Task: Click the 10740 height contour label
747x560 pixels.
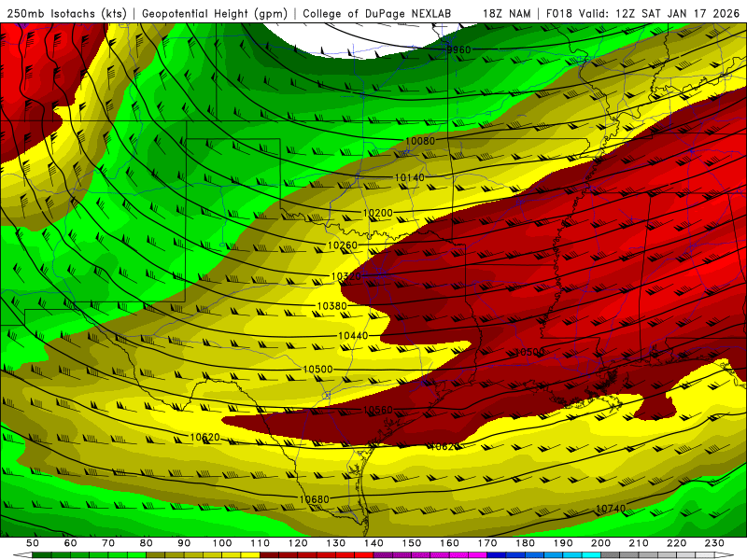Action: pyautogui.click(x=611, y=509)
